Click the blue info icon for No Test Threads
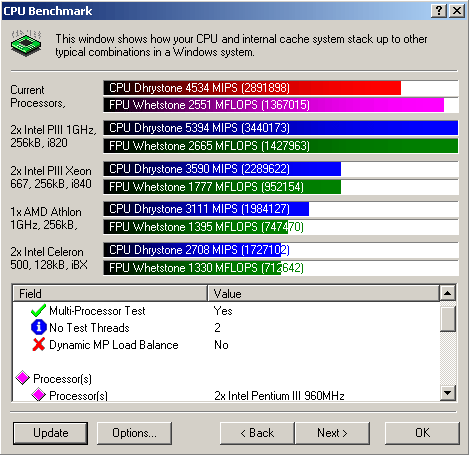The width and height of the screenshot is (469, 455). (x=38, y=327)
